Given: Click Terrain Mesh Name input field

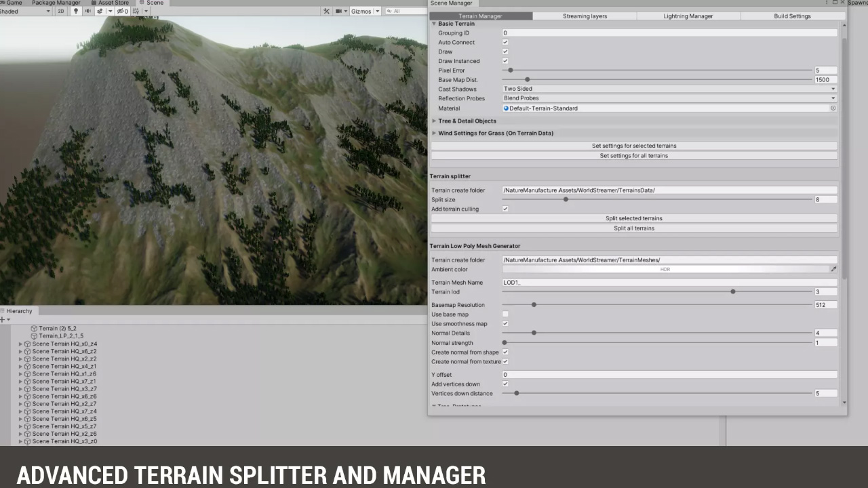Looking at the screenshot, I should tap(669, 282).
